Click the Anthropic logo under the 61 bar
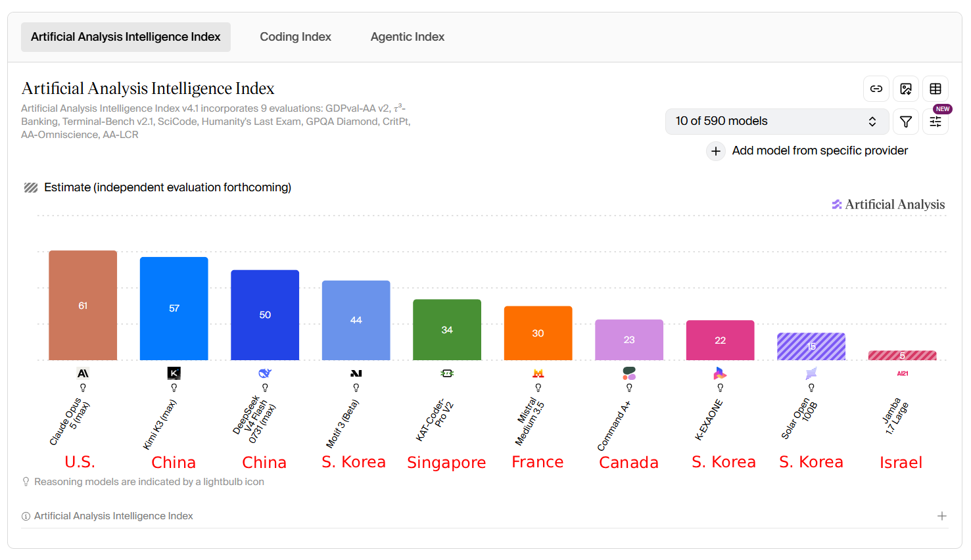The width and height of the screenshot is (971, 560). [x=83, y=373]
